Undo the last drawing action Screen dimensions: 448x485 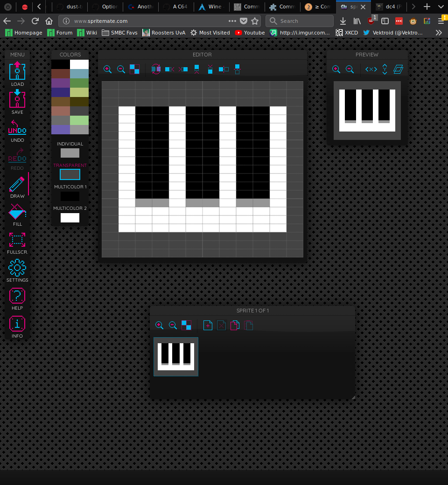pos(17,128)
